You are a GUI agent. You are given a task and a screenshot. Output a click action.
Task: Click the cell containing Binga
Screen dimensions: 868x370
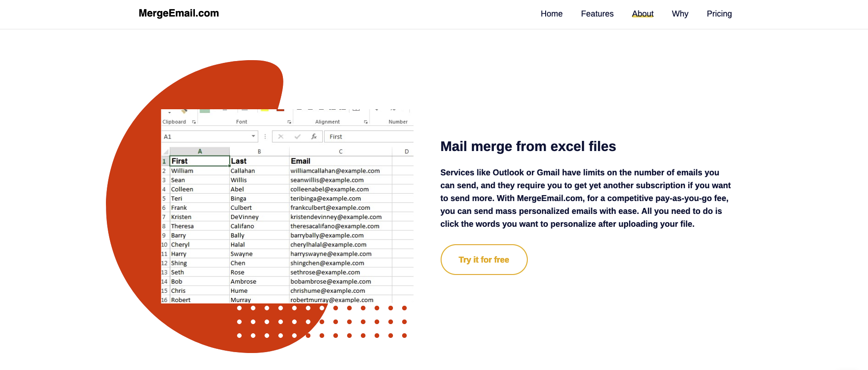click(x=259, y=198)
